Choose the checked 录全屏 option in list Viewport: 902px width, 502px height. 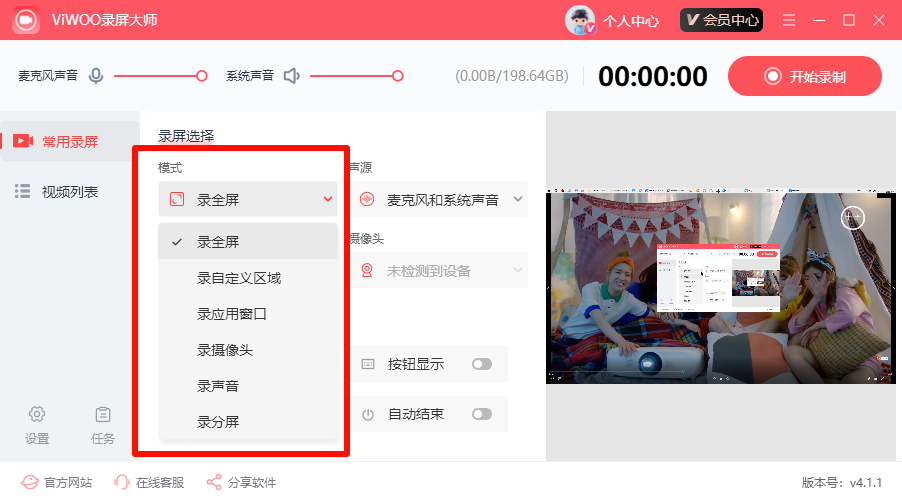(x=248, y=242)
